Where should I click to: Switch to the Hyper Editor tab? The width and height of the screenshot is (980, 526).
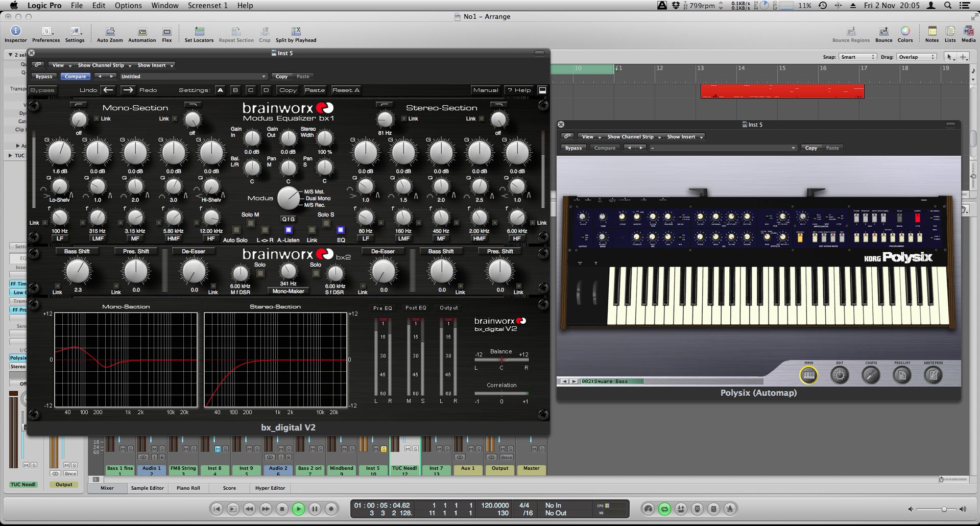(x=270, y=488)
